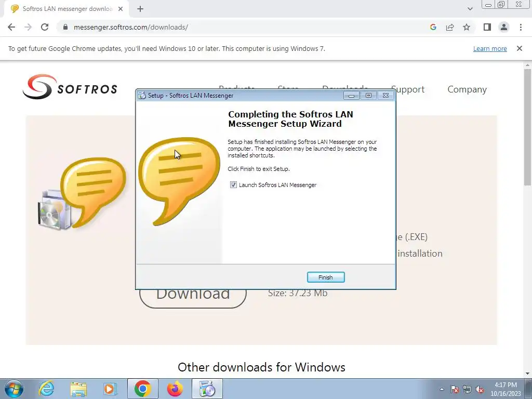The image size is (532, 399).
Task: Open a new Chrome tab
Action: [140, 9]
